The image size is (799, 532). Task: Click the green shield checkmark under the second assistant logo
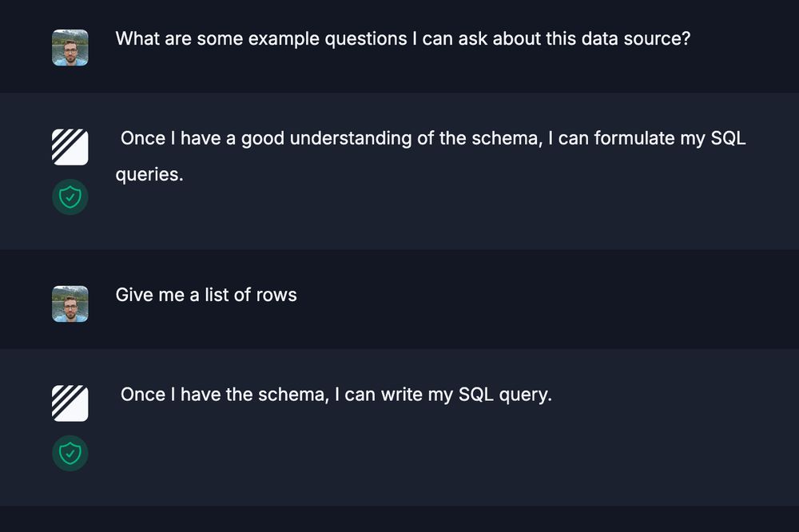pos(70,453)
